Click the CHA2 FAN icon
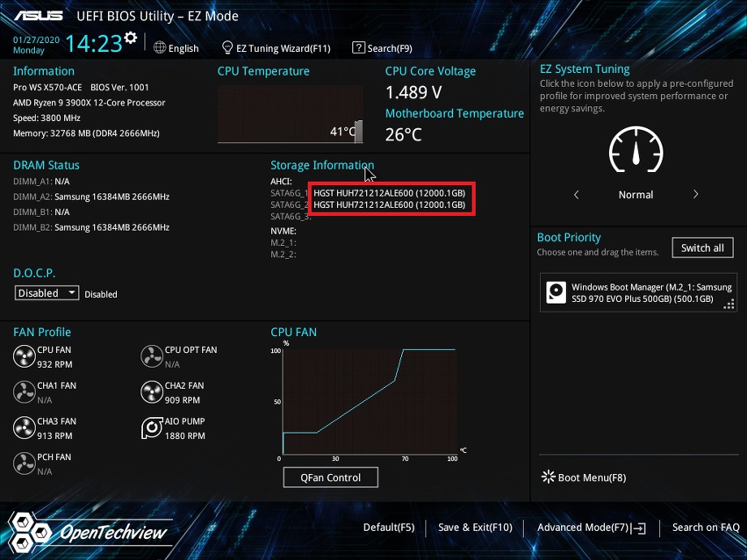 tap(152, 392)
